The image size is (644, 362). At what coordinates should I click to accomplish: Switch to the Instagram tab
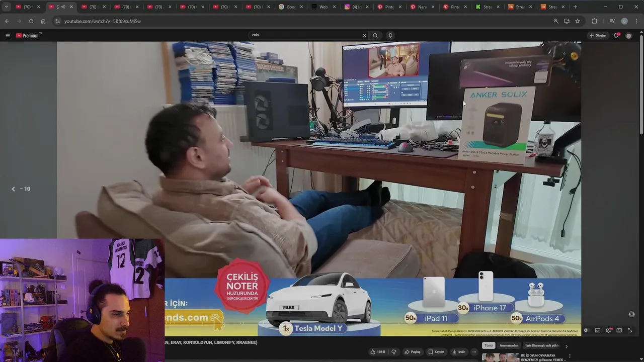pos(356,7)
